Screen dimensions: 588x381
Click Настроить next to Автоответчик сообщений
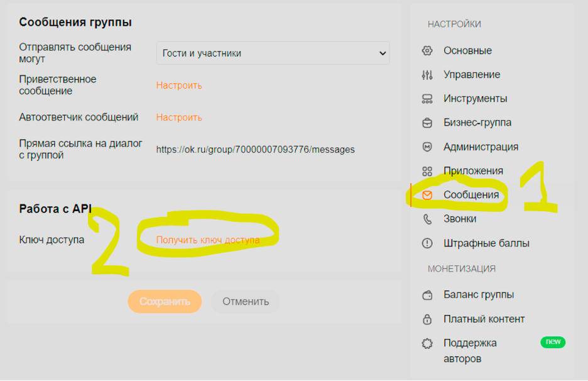coord(179,118)
